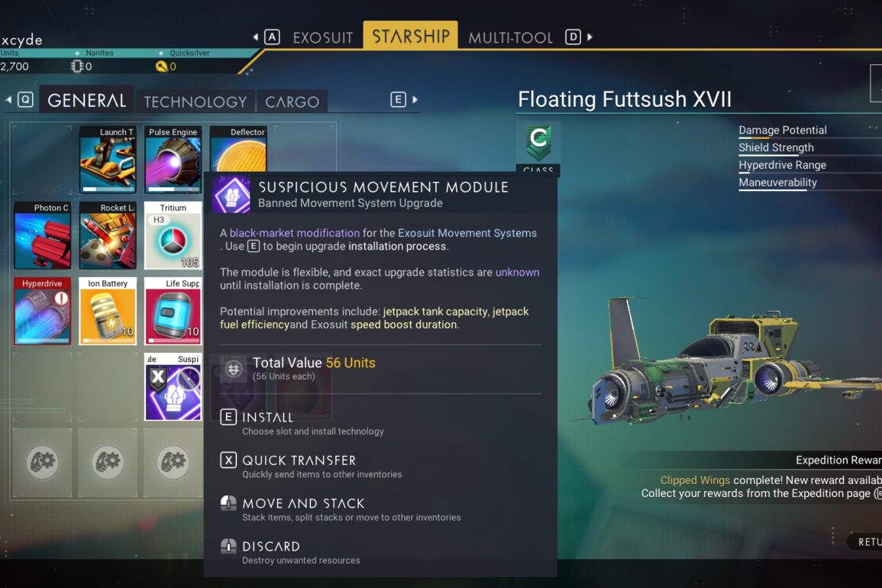The height and width of the screenshot is (588, 882).
Task: Select the Tritium resource stack
Action: pyautogui.click(x=173, y=235)
